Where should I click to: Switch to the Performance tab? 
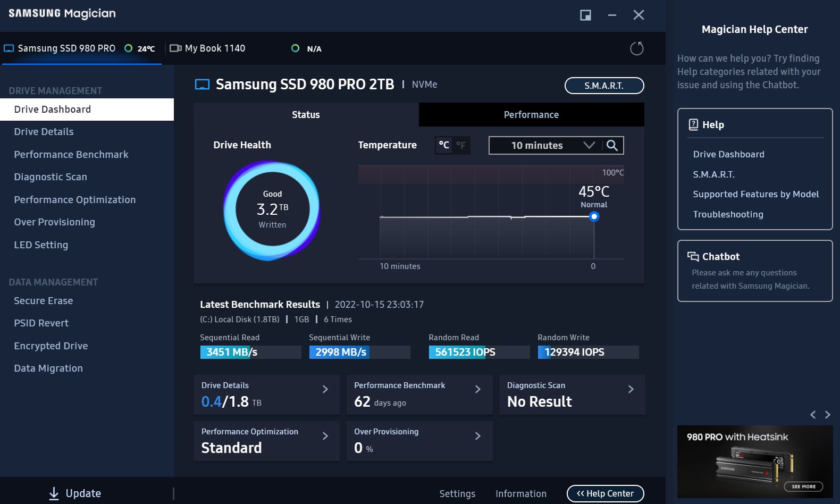click(532, 114)
